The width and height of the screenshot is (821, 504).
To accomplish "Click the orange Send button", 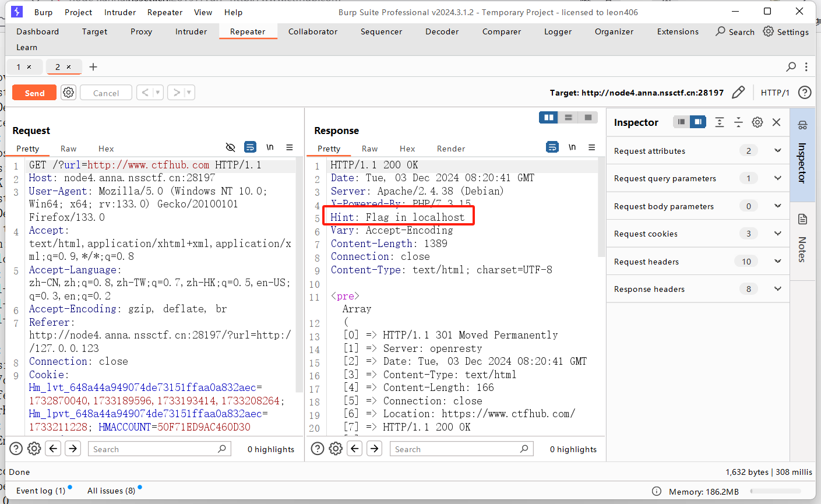I will pyautogui.click(x=34, y=93).
